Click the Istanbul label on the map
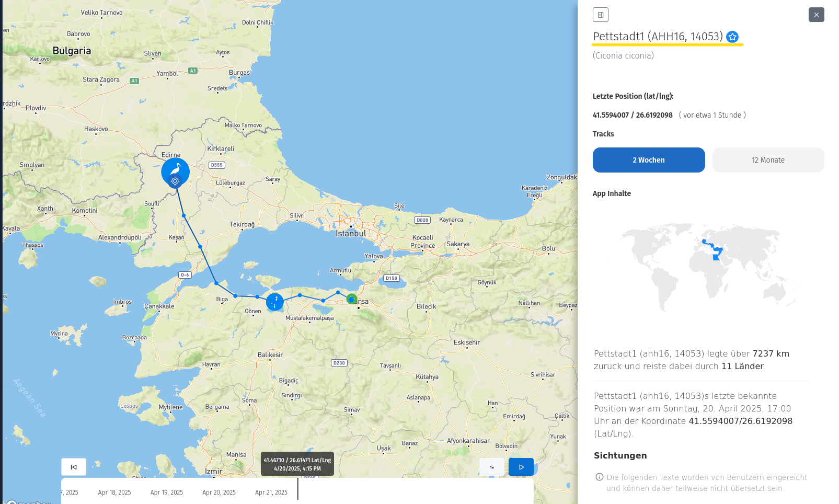This screenshot has width=839, height=504. [351, 234]
